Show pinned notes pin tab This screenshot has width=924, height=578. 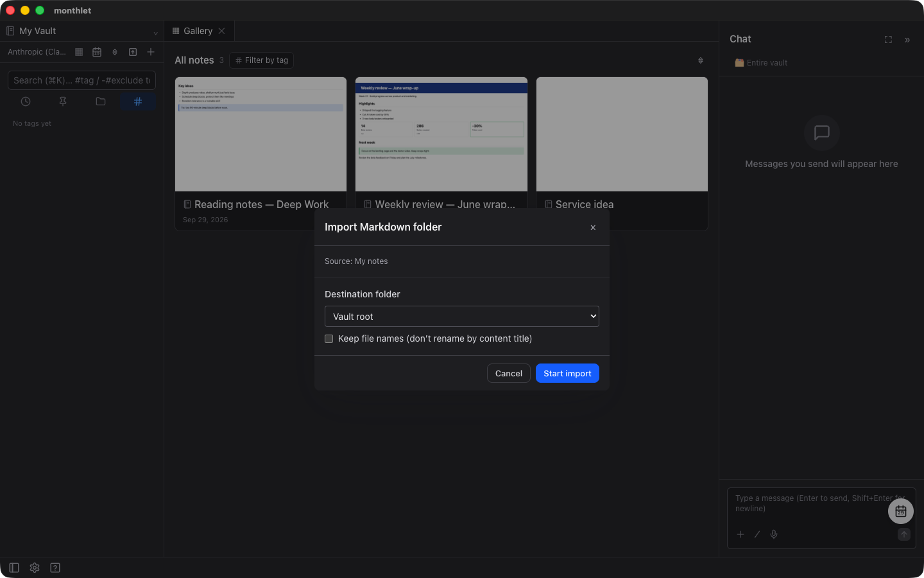pyautogui.click(x=63, y=101)
